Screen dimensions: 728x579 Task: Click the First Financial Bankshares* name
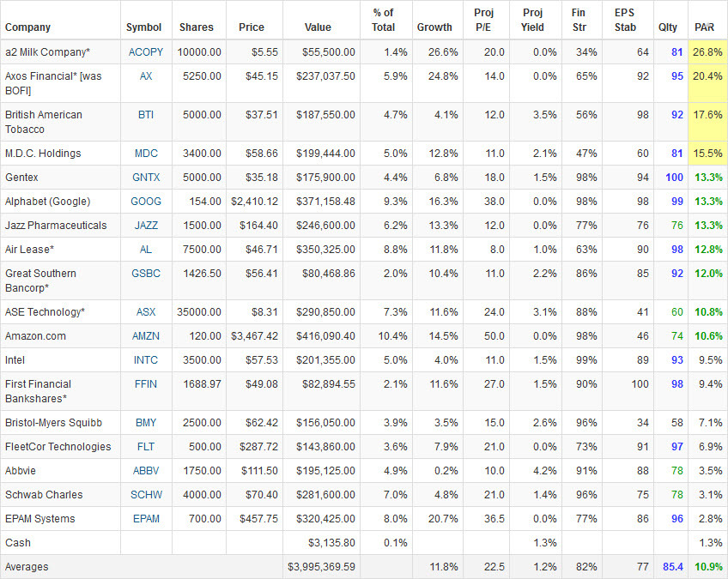(x=38, y=391)
